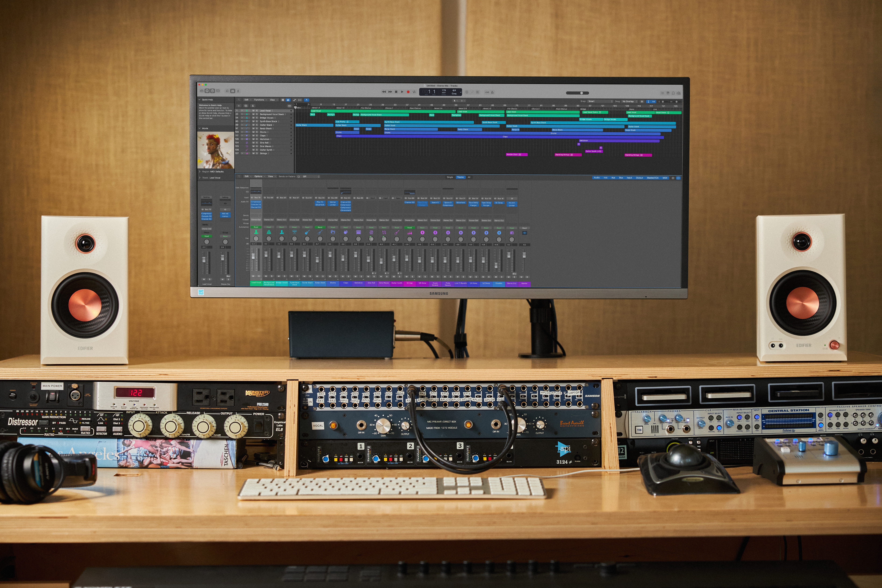Open the Snap Smart dropdown
The width and height of the screenshot is (882, 588).
[x=600, y=101]
